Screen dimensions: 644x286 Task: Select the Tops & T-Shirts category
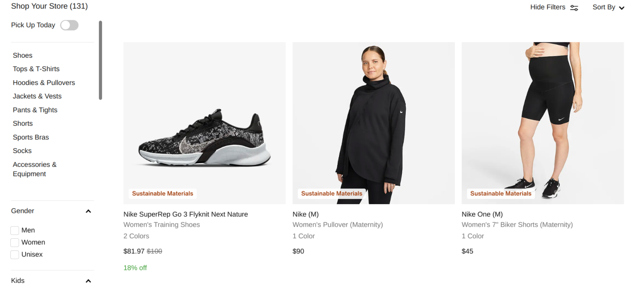(36, 69)
